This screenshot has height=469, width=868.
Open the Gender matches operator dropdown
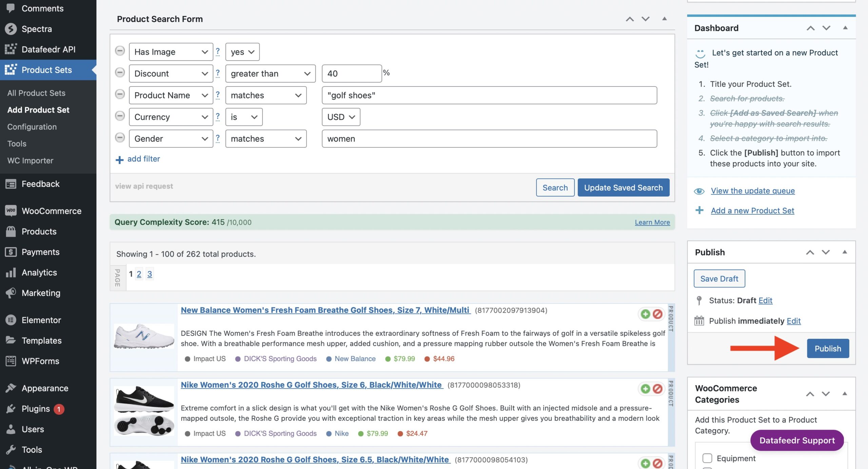click(266, 139)
